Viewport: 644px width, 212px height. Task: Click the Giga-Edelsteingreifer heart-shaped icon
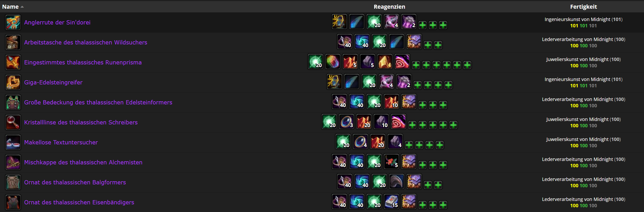[x=13, y=82]
